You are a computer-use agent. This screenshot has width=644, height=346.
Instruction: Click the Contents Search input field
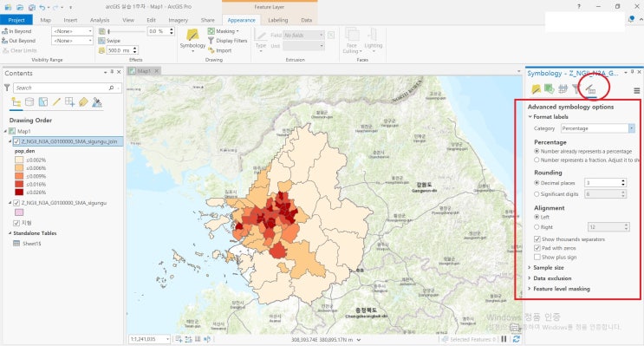[x=62, y=88]
